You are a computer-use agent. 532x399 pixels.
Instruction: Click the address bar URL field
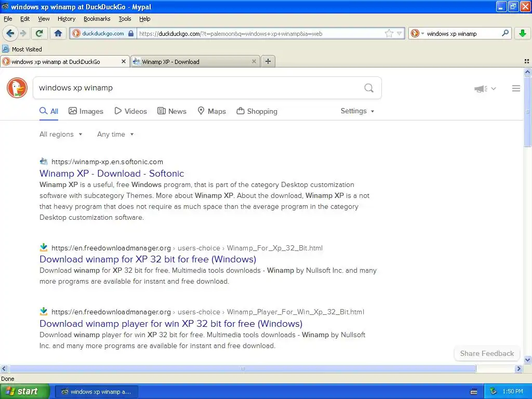click(261, 34)
